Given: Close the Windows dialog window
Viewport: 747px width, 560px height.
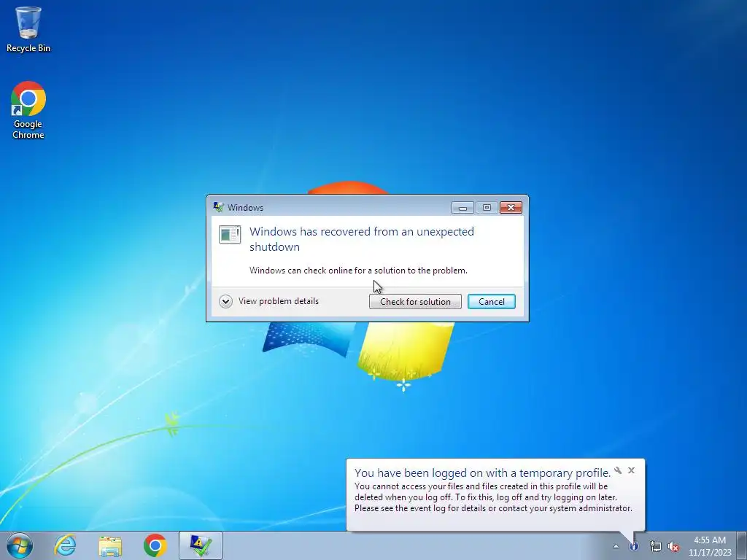Looking at the screenshot, I should click(x=511, y=208).
